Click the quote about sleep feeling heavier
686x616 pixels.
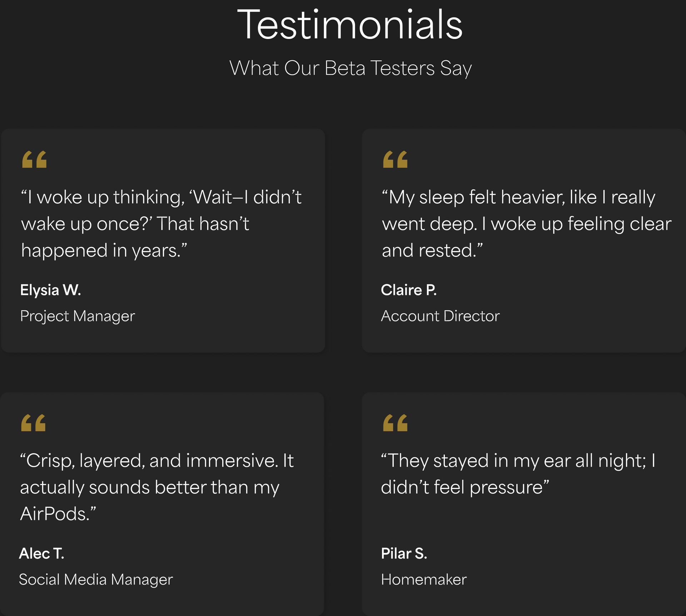pyautogui.click(x=527, y=224)
